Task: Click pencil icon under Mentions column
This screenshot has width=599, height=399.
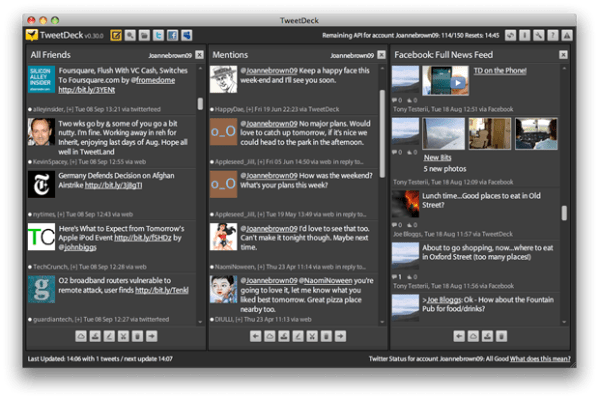Action: [x=298, y=336]
